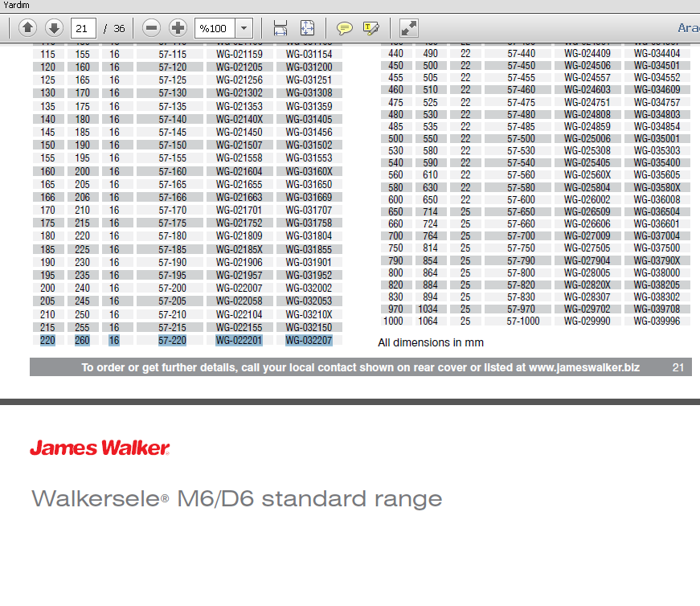700x606 pixels.
Task: Select the cell reading 57-150
Action: click(x=172, y=145)
